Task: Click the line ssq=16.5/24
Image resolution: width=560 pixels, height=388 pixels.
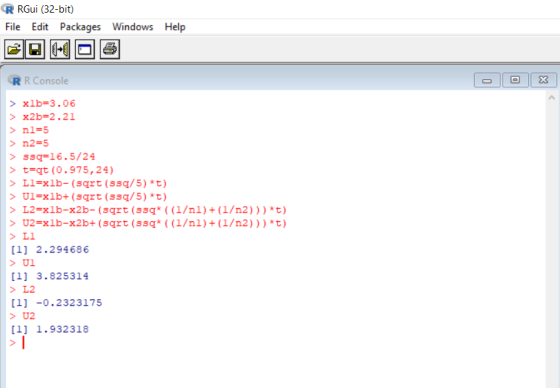Action: point(52,156)
